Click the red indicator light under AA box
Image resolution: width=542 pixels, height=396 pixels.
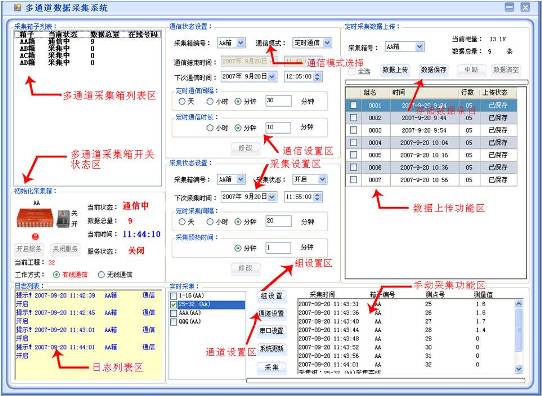pyautogui.click(x=35, y=236)
